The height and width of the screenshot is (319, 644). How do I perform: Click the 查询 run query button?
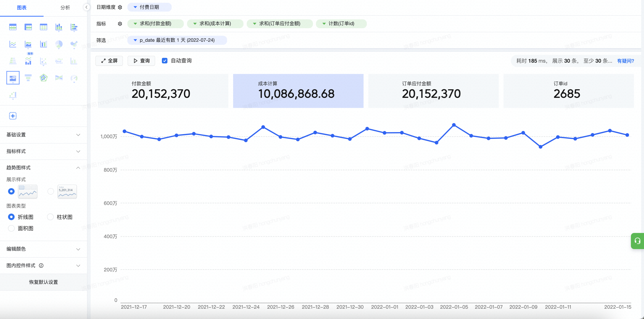(141, 61)
